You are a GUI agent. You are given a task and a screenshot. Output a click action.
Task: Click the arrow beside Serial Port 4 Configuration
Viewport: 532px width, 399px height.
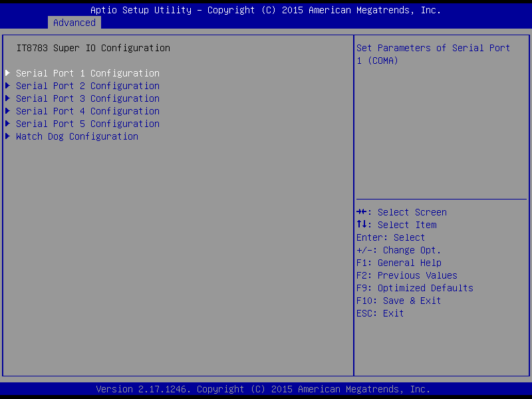tap(8, 111)
